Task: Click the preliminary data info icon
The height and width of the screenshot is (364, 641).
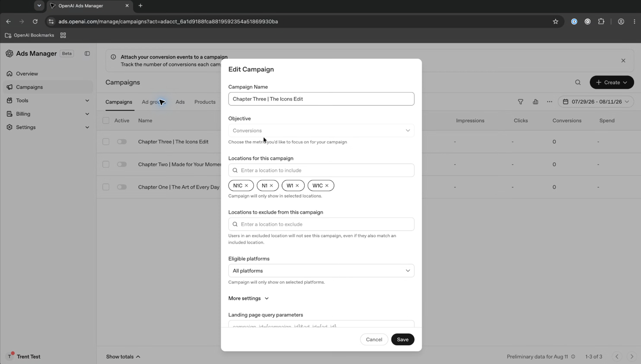Action: pos(573,357)
